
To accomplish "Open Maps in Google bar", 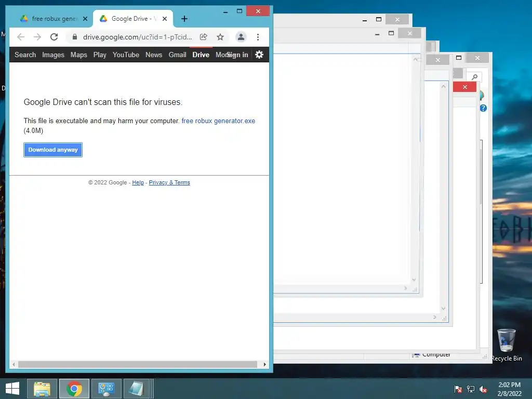I will pyautogui.click(x=79, y=55).
